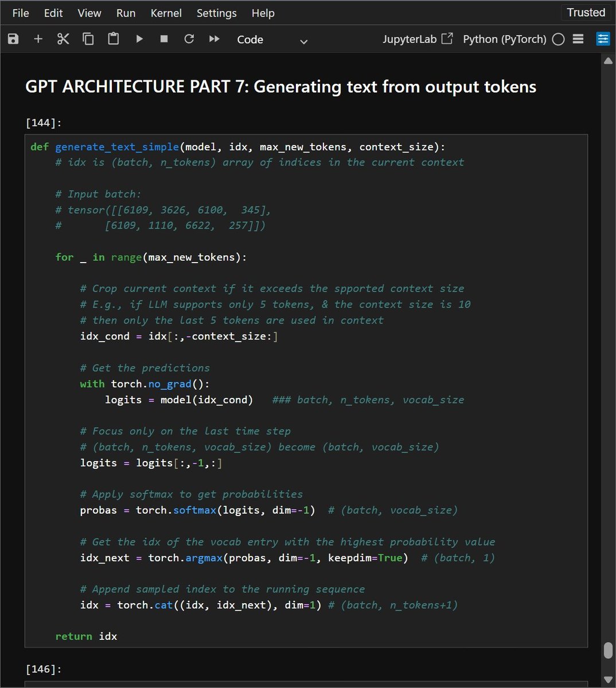
Task: Click the comment '# Input batch:'
Action: tap(98, 194)
